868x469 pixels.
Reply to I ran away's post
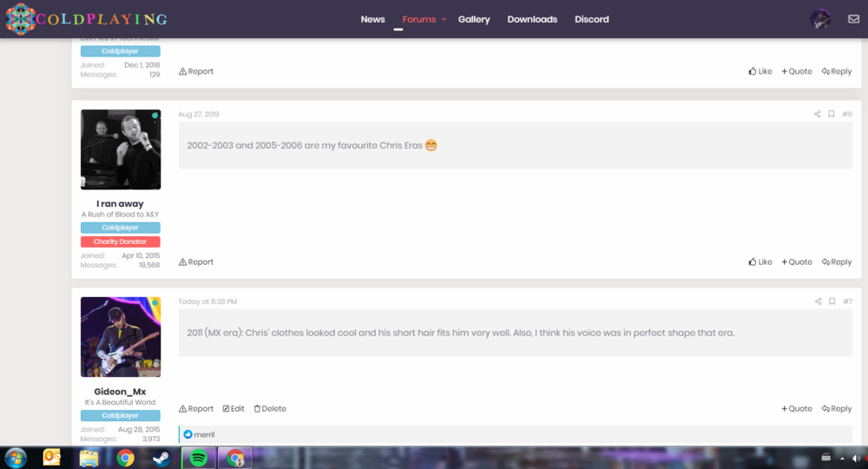[x=837, y=262]
